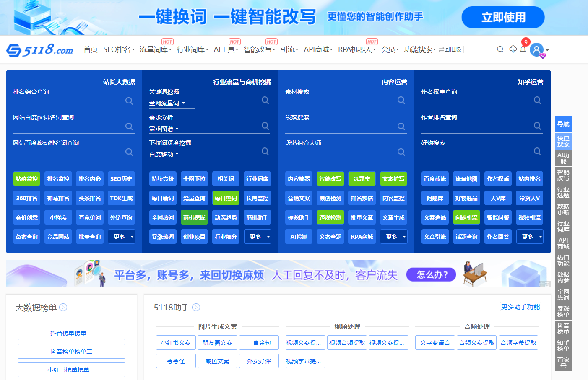This screenshot has width=588, height=380.
Task: Open the user avatar icon
Action: (x=537, y=49)
